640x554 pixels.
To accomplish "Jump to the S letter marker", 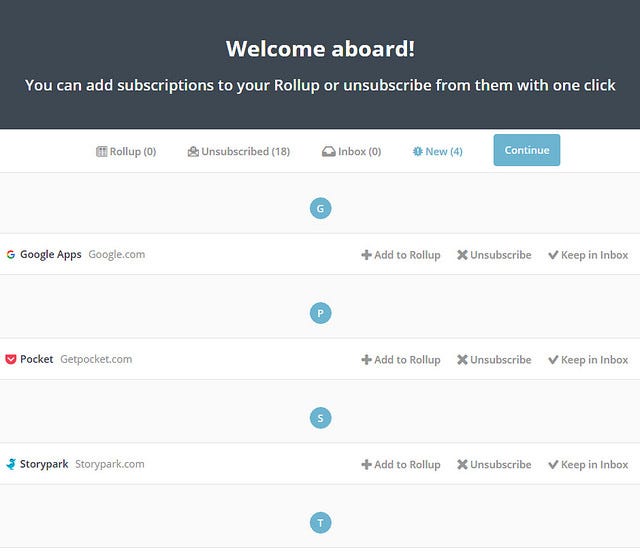I will click(320, 418).
